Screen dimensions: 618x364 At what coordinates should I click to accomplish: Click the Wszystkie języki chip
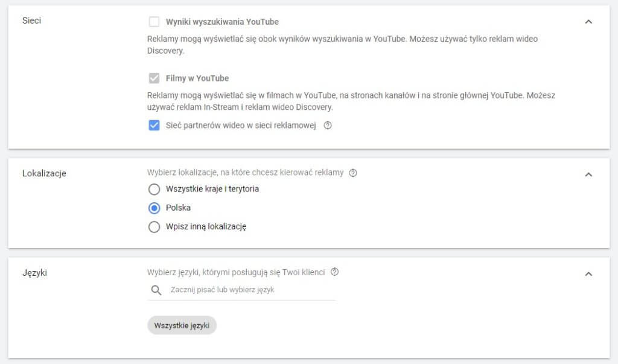tap(182, 325)
